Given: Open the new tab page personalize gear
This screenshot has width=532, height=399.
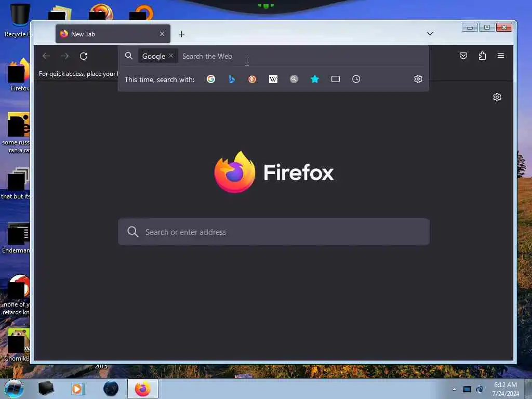Looking at the screenshot, I should click(x=497, y=97).
